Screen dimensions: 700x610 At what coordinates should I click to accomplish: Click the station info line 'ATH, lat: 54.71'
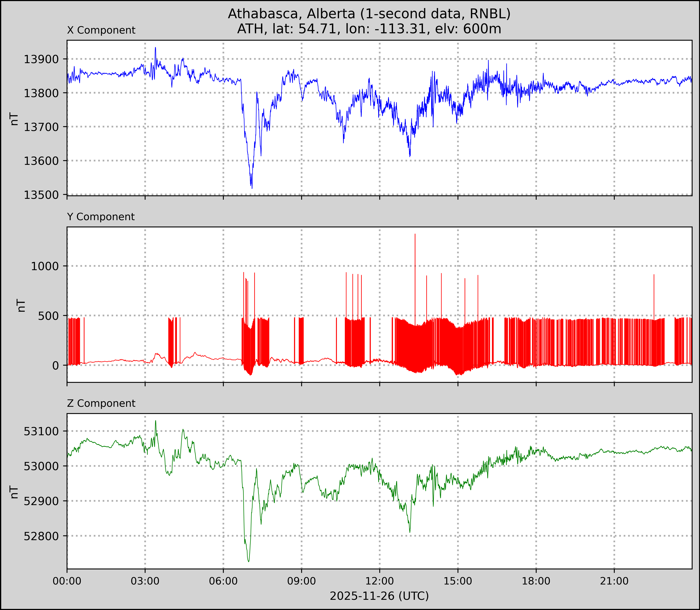[369, 29]
